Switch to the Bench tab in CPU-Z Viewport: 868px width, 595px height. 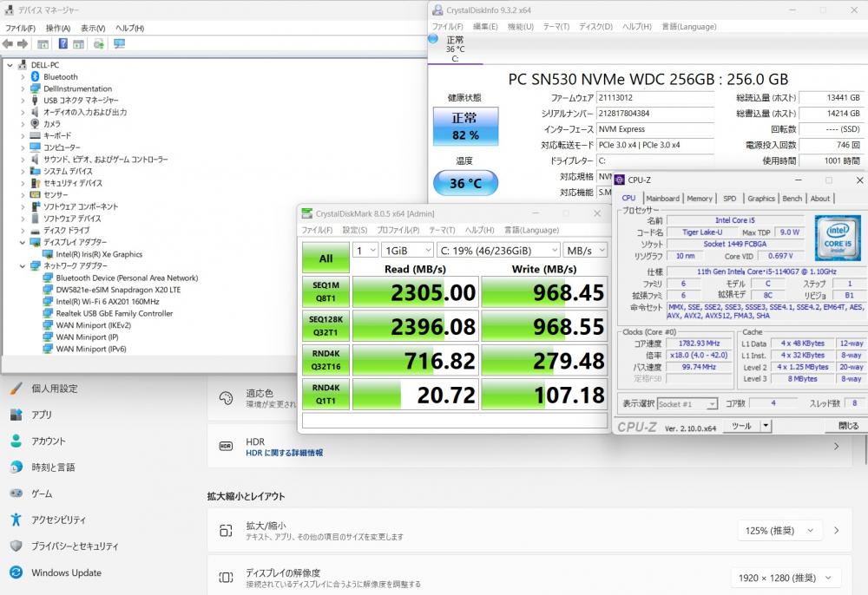tap(792, 199)
